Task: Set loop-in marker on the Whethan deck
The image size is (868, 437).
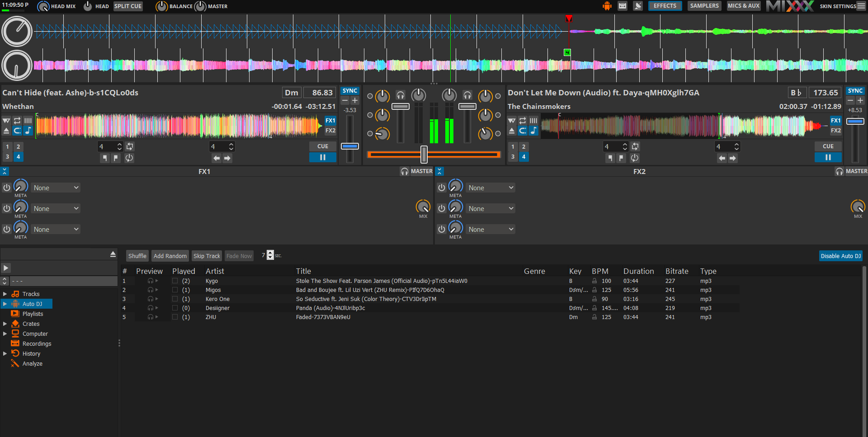Action: click(105, 158)
